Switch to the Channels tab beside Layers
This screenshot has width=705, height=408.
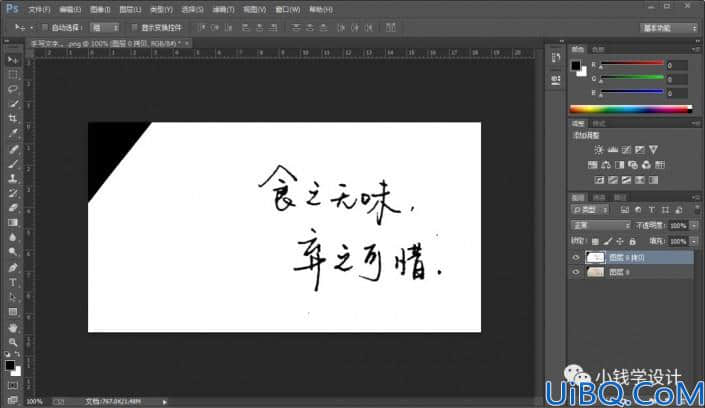pos(599,197)
